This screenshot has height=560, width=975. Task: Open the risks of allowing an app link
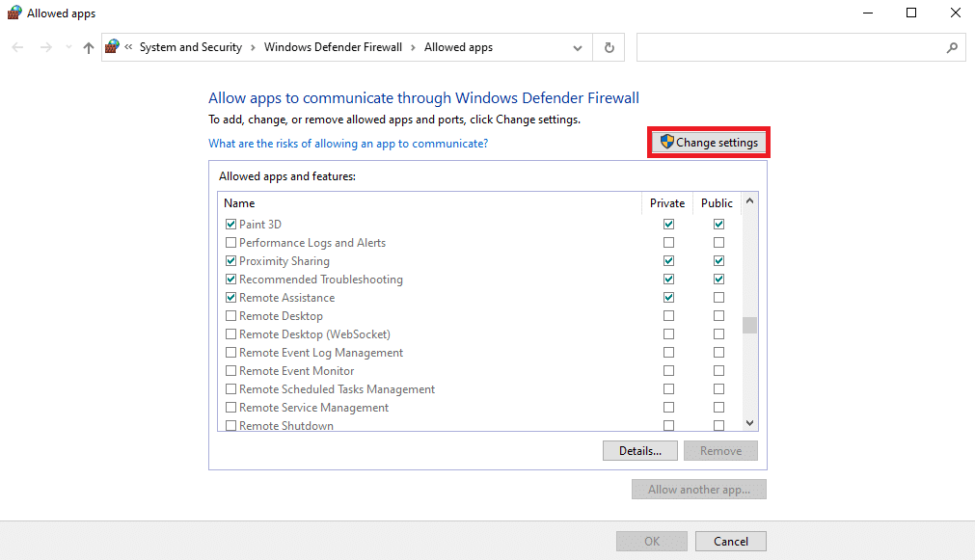click(x=348, y=144)
